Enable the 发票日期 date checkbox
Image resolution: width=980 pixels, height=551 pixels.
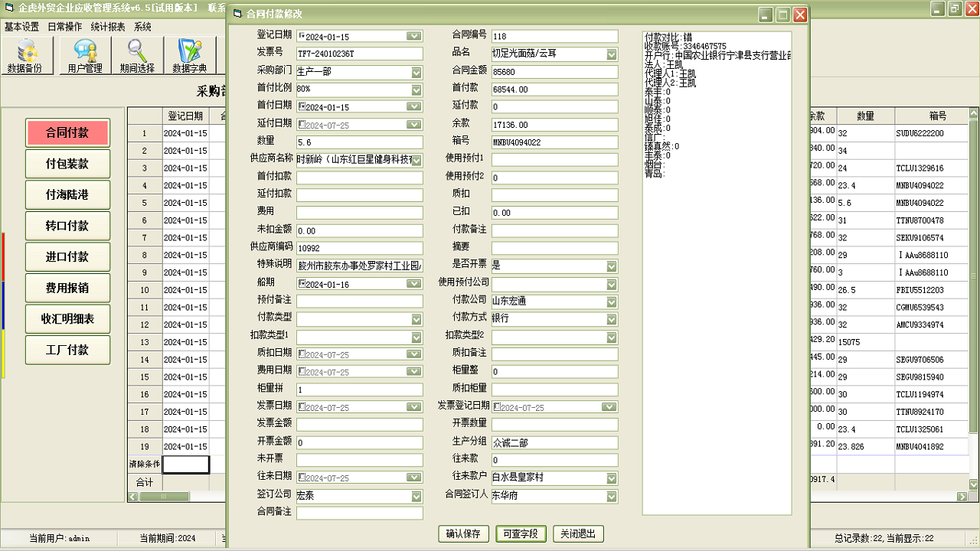click(x=301, y=407)
